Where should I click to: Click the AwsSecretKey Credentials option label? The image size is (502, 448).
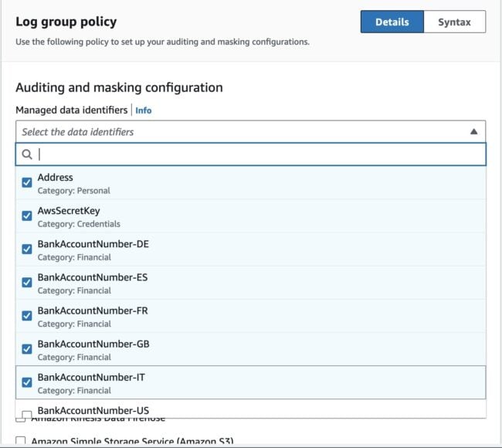pos(69,211)
